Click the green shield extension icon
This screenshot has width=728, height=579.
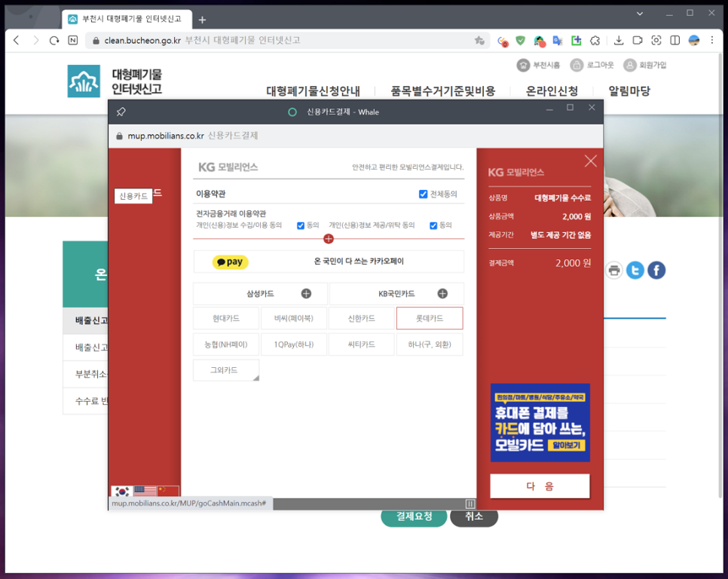[521, 41]
